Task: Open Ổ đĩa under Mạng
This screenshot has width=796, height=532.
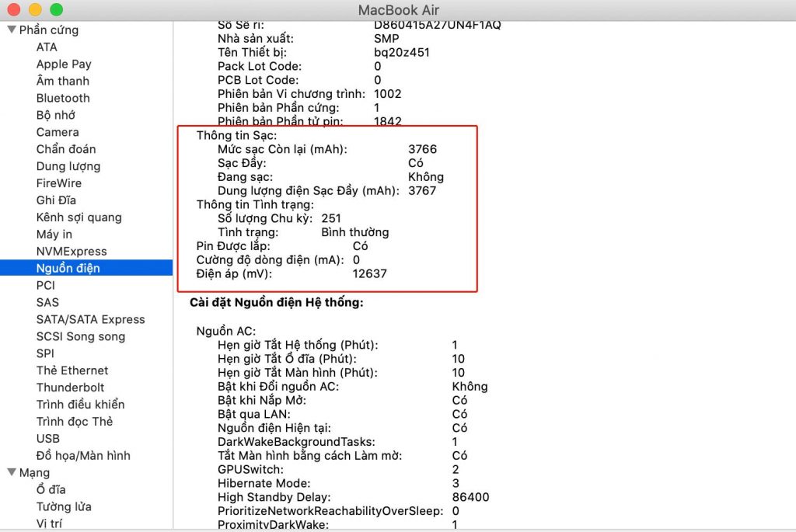Action: [x=51, y=489]
